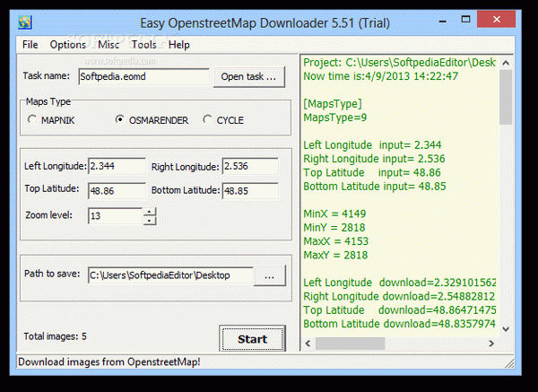Click the Bottom Latitude input field
538x392 pixels.
(250, 190)
